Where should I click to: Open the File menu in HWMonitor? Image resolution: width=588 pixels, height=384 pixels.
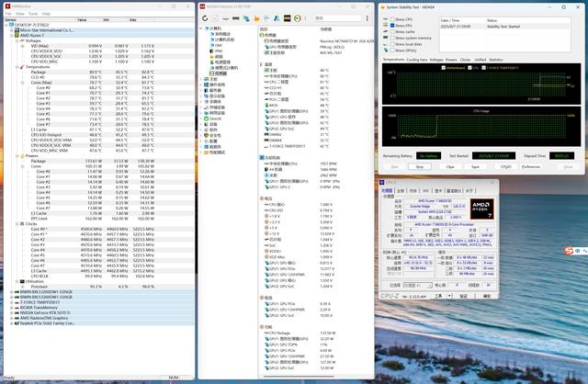pos(8,14)
